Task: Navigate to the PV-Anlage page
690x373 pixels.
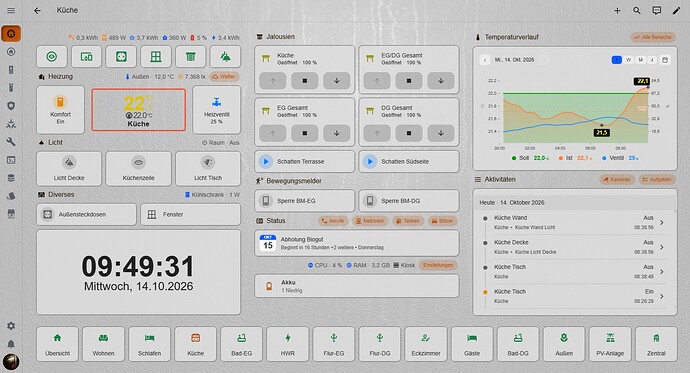Action: point(610,344)
